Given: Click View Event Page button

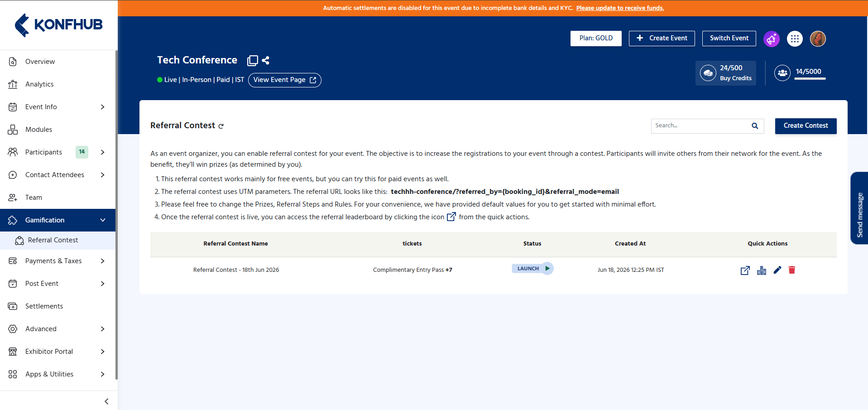Looking at the screenshot, I should (x=285, y=80).
